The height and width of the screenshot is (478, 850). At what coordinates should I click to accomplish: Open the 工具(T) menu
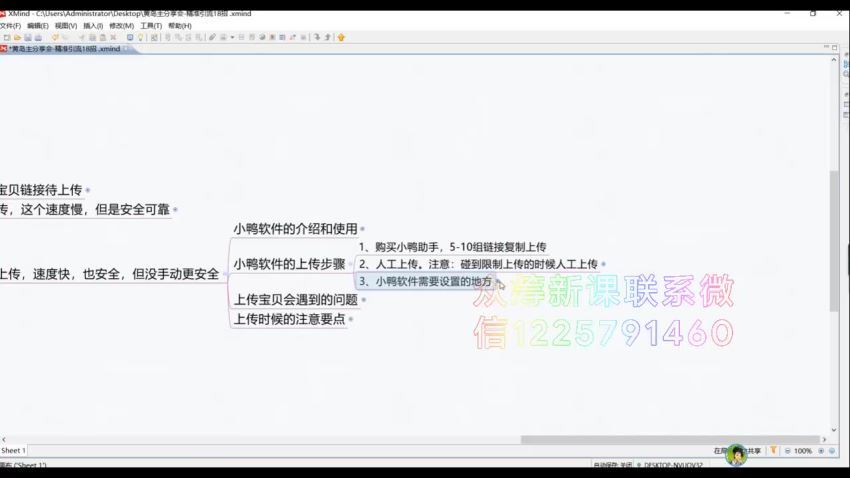pos(151,25)
